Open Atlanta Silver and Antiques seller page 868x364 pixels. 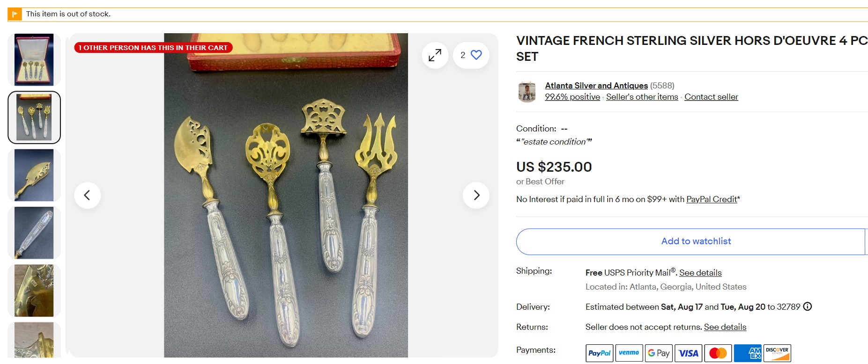point(596,86)
